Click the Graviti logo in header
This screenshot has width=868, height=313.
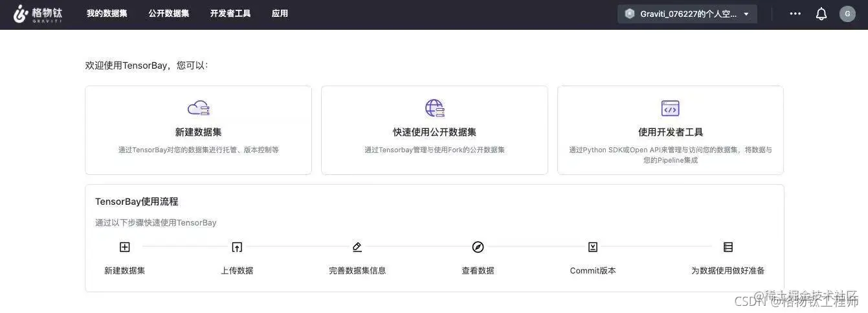click(38, 14)
